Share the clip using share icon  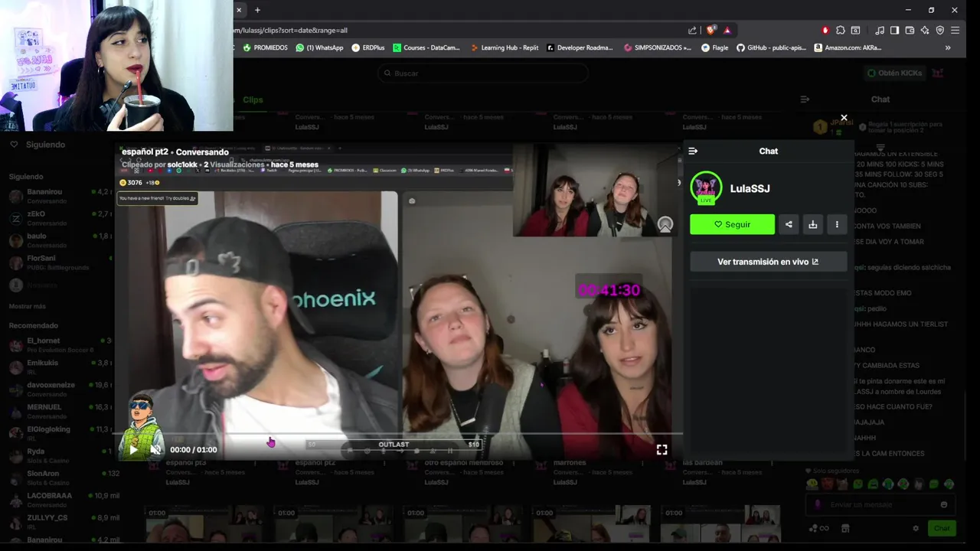tap(789, 224)
